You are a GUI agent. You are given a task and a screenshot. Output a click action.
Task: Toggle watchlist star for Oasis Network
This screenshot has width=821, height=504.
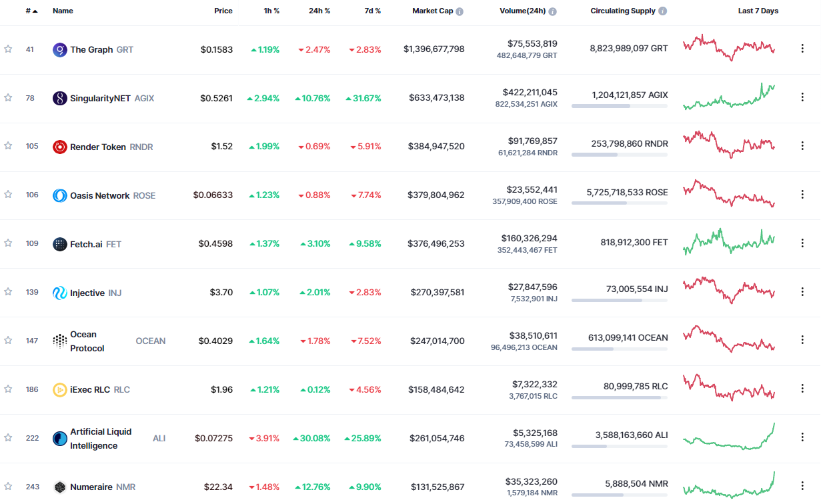click(x=8, y=195)
